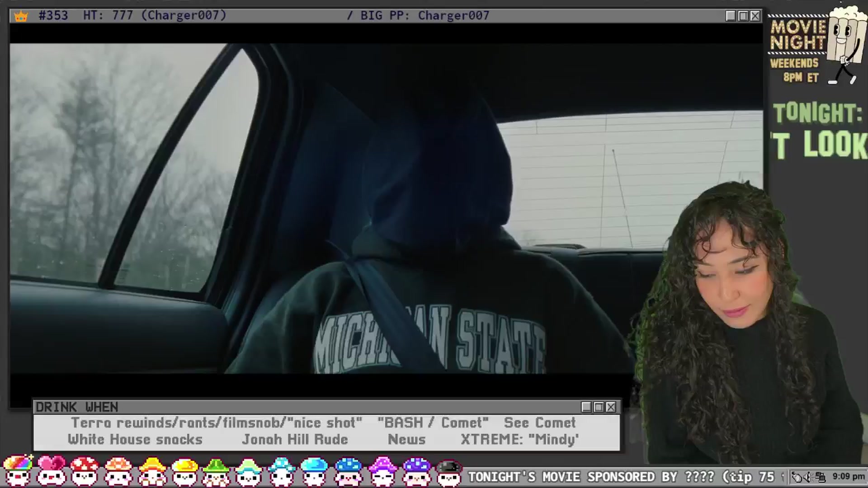Viewport: 868px width, 488px height.
Task: Click the peach spotted mushroom icon
Action: 118,471
